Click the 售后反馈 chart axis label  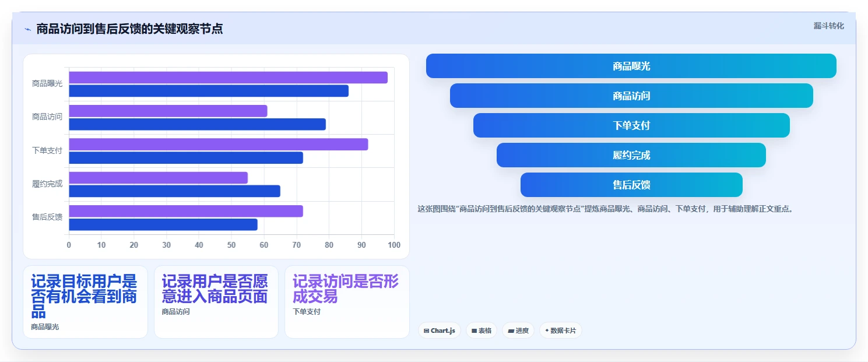[47, 217]
